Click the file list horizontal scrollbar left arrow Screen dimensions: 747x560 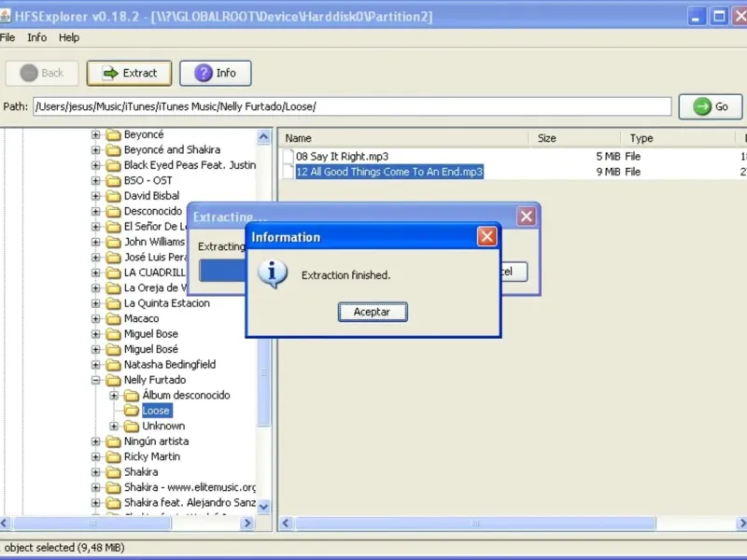point(286,524)
